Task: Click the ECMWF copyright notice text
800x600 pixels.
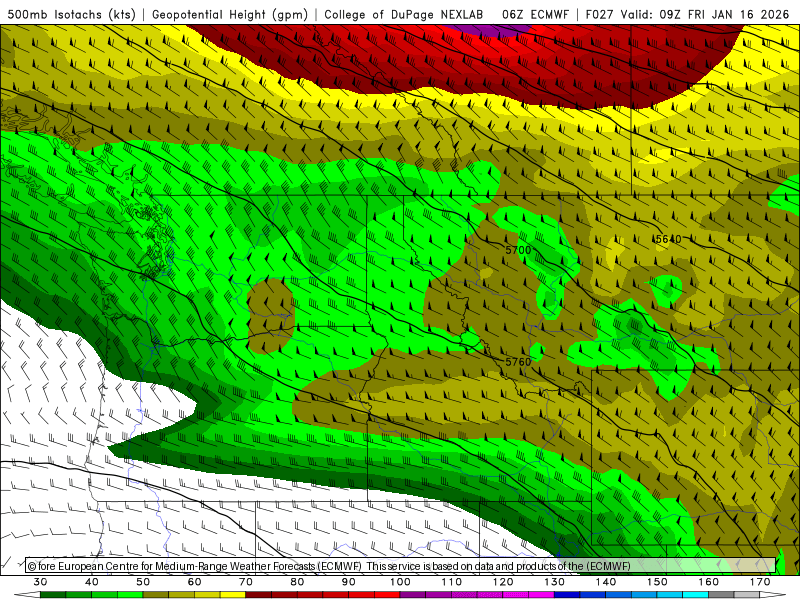Action: (x=329, y=566)
